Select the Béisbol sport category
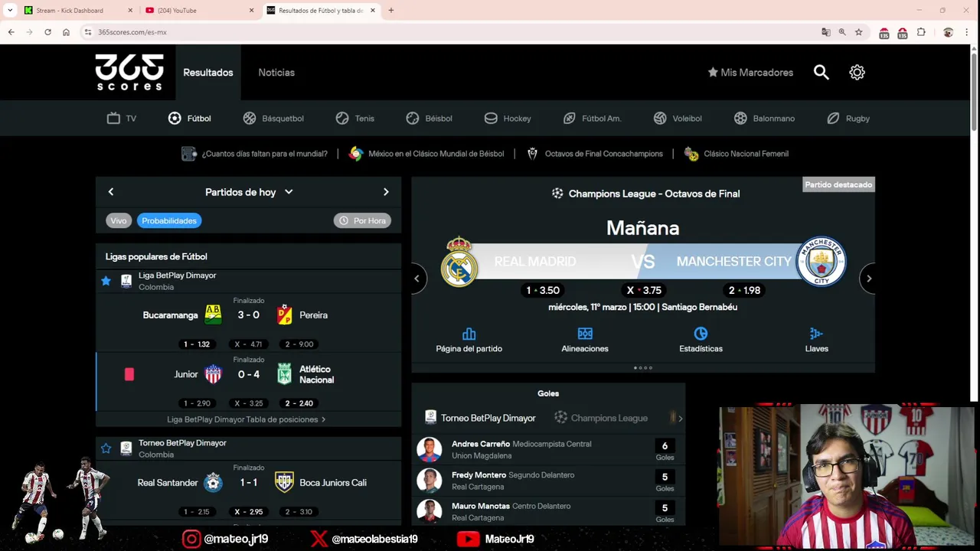This screenshot has height=551, width=980. click(429, 119)
